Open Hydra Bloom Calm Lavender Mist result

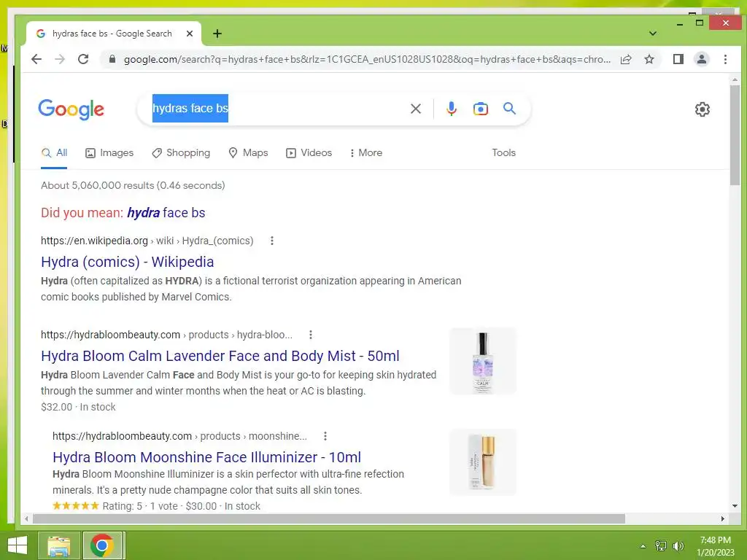tap(220, 356)
